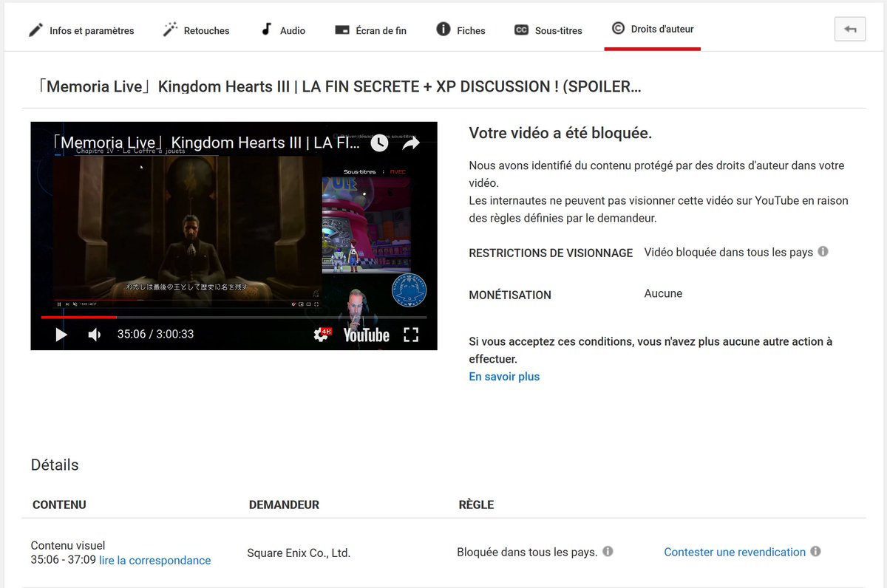
Task: Click the 35:06 / 3:00:33 time display
Action: [x=155, y=335]
